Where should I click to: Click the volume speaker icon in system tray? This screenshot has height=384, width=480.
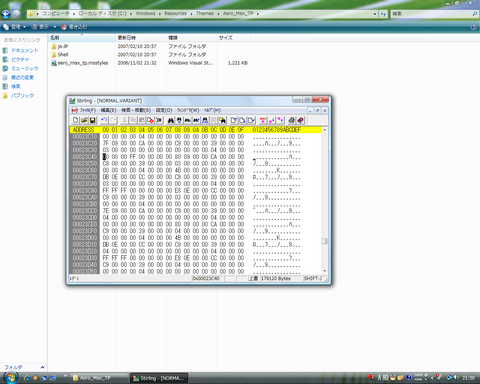[455, 378]
